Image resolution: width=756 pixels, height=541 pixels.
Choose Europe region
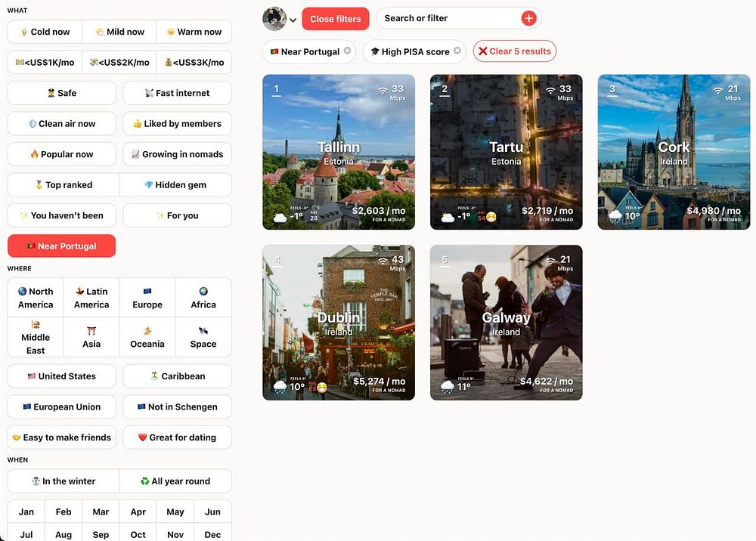click(x=147, y=298)
